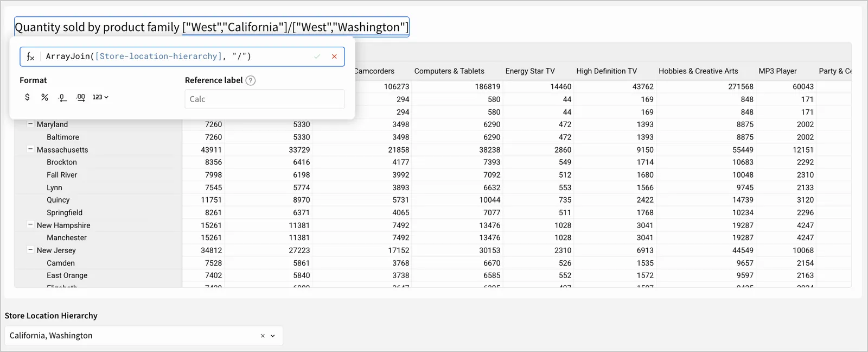The image size is (868, 352).
Task: Increase decimal places
Action: point(80,97)
